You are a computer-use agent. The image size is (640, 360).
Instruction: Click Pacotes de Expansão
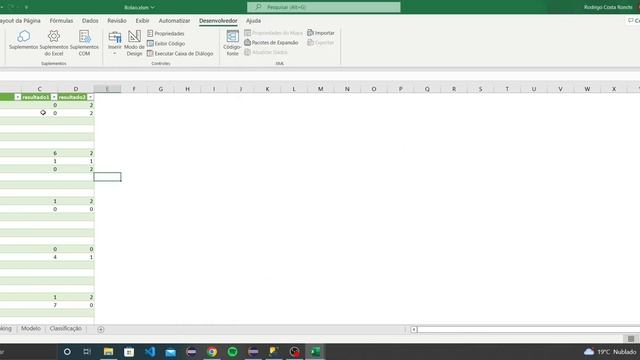[x=271, y=42]
